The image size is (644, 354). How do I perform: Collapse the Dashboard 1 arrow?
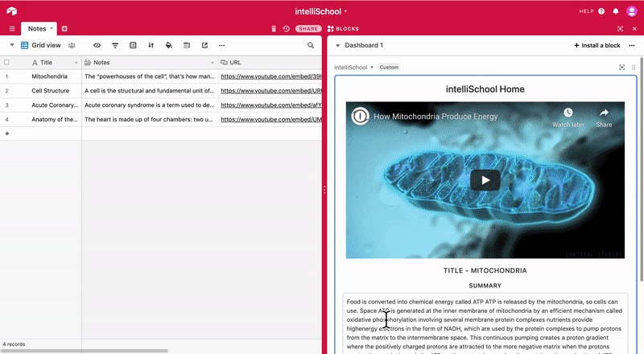click(337, 46)
